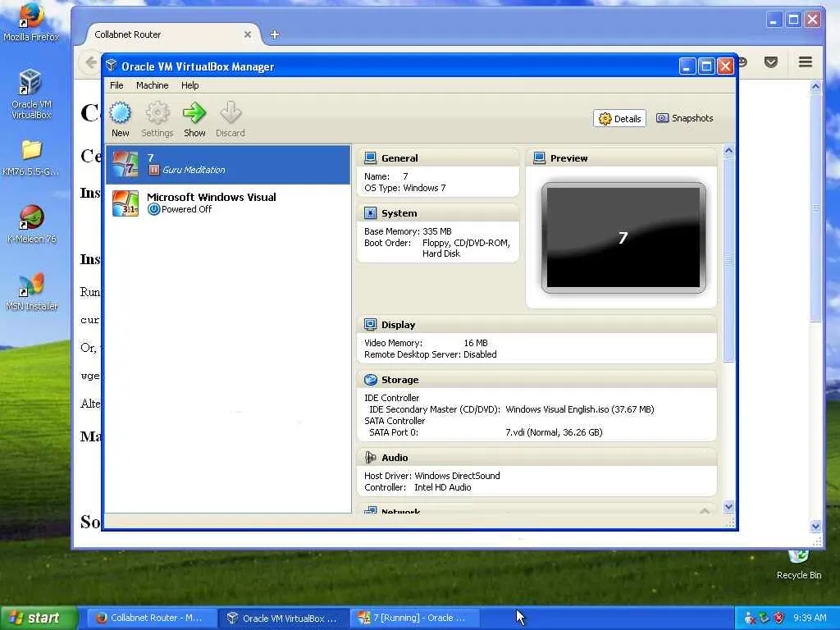
Task: Click the IDE Secondary Master ISO entry
Action: (x=580, y=409)
